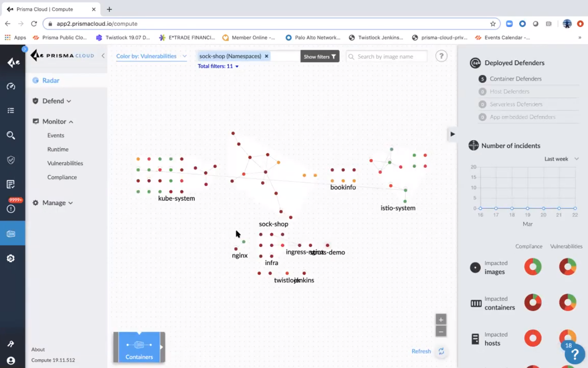The width and height of the screenshot is (588, 368).
Task: Open the dashboard gauge icon in left rail
Action: pos(11,86)
